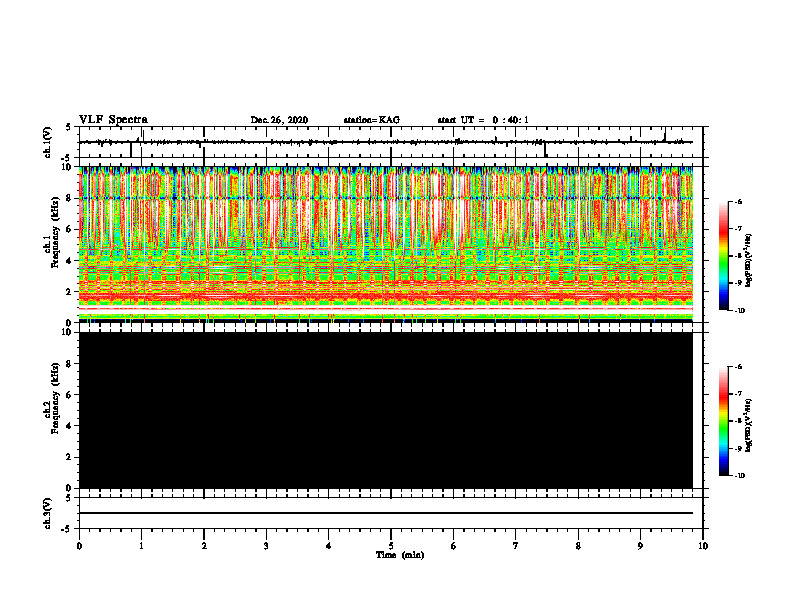Viewport: 792px width, 612px height.
Task: Click the "-6" label on the ch.2 colorbar
Action: (738, 367)
